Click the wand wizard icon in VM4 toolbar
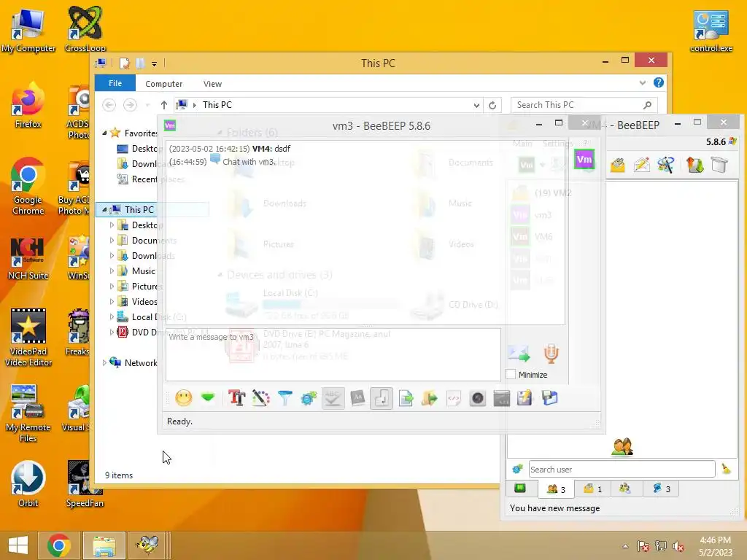The width and height of the screenshot is (747, 560). [666, 165]
